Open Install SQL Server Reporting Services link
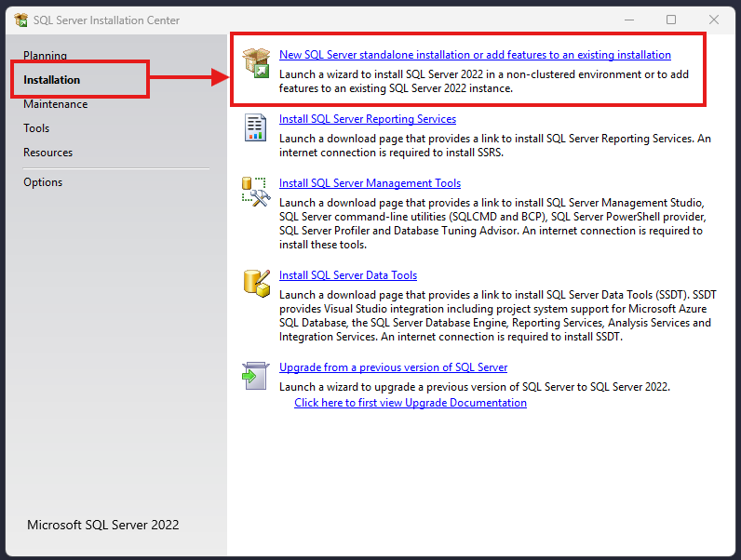The height and width of the screenshot is (560, 741). point(368,119)
